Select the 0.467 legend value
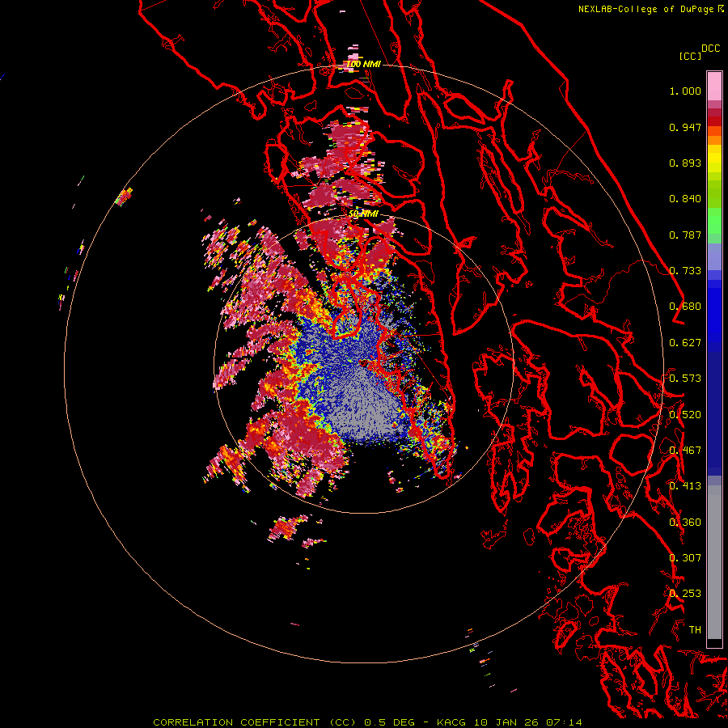Screen dimensions: 728x728 [685, 451]
